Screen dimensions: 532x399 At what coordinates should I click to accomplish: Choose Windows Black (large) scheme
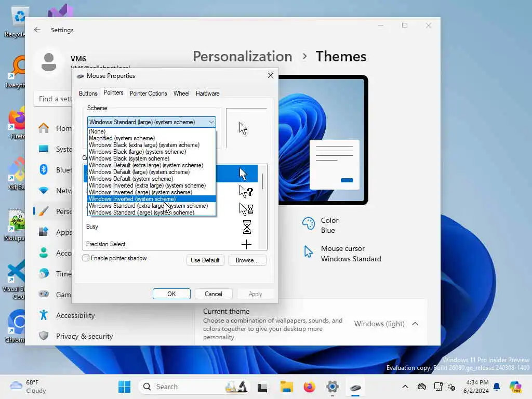(x=152, y=152)
